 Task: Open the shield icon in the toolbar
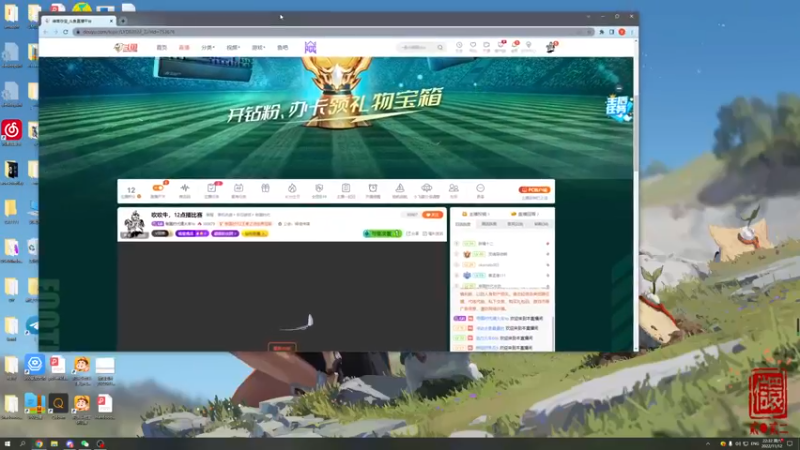click(x=319, y=190)
